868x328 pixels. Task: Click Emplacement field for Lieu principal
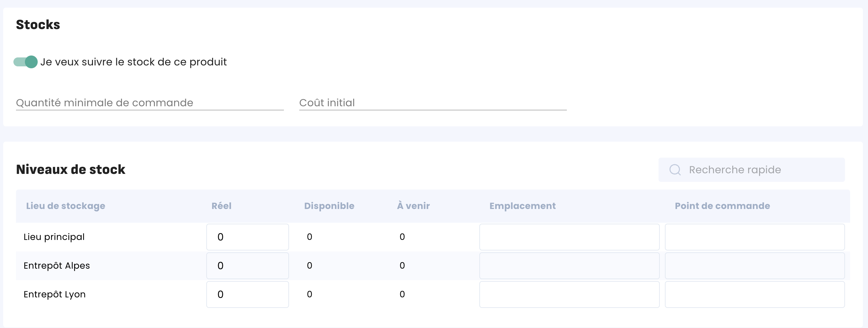[569, 237]
